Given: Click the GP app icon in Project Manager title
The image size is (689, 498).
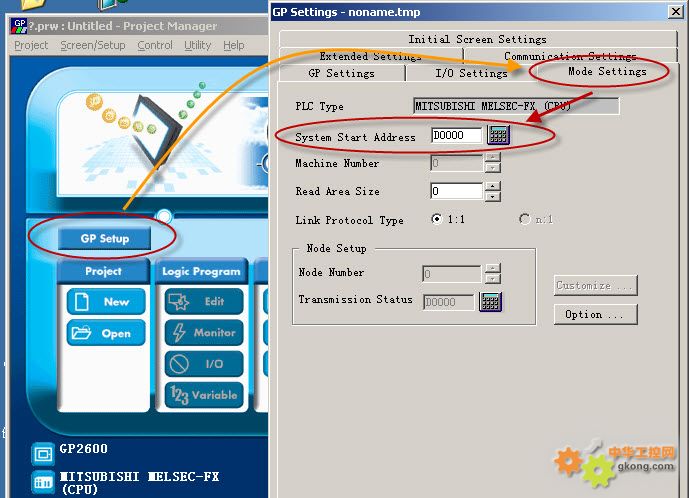Looking at the screenshot, I should [x=18, y=26].
